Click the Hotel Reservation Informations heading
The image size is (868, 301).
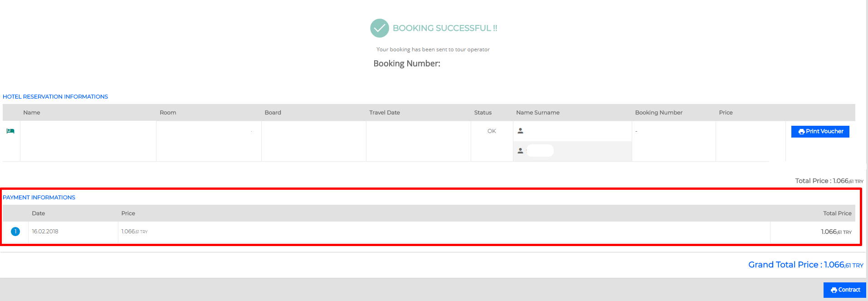coord(55,97)
